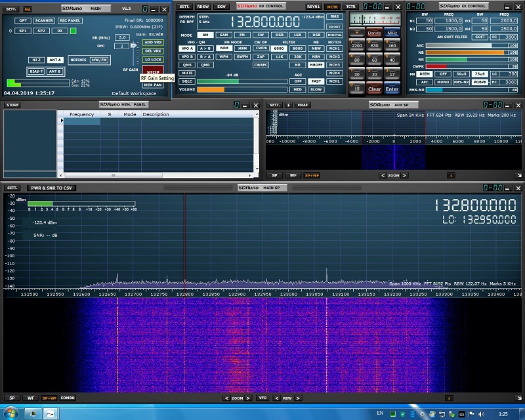Click zoom-in arrow in Aux SP window
Screen dimensions: 525x420
coord(404,175)
